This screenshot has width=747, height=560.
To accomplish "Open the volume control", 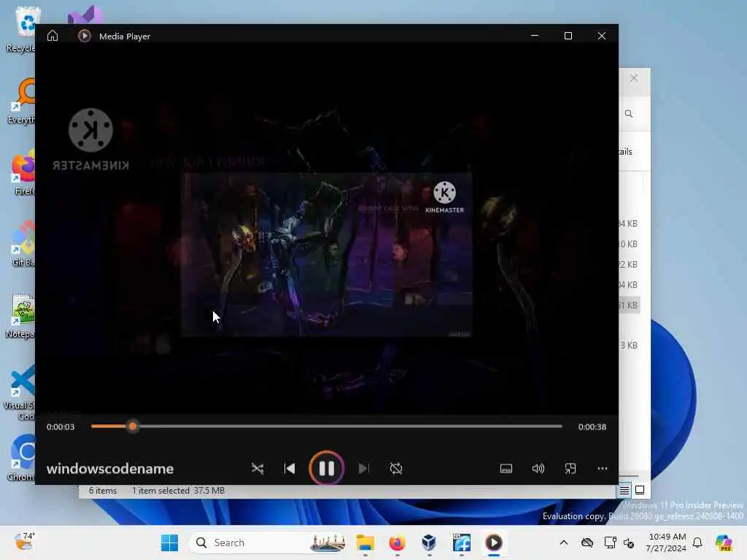I will coord(538,469).
